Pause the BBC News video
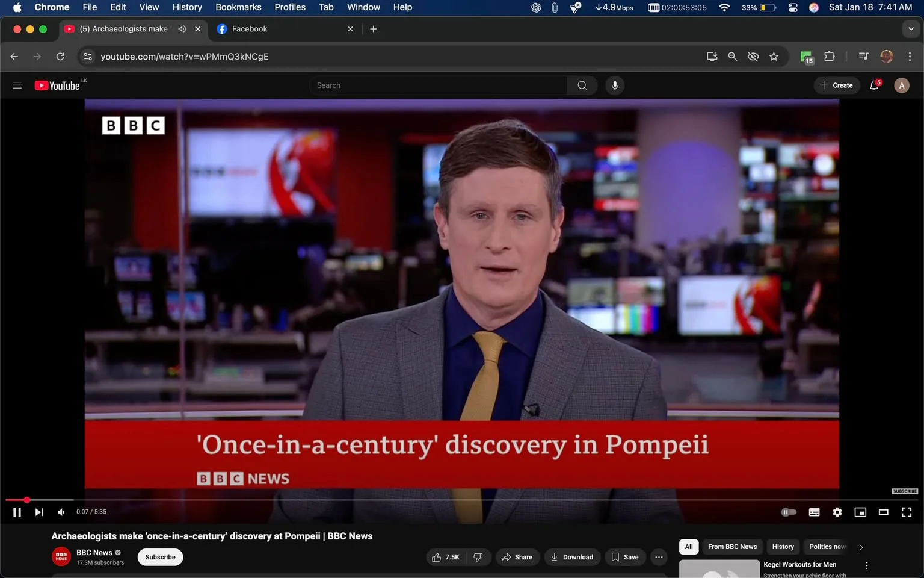Viewport: 924px width, 578px height. point(17,512)
